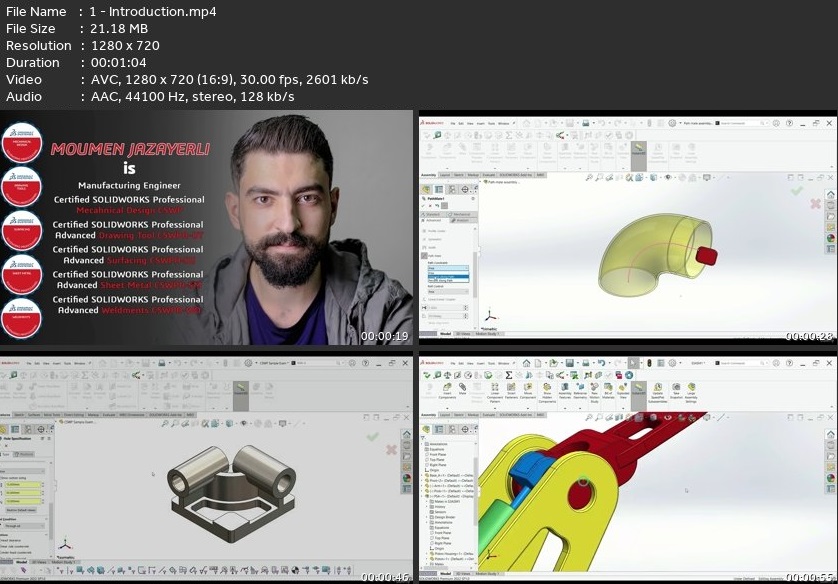Open PropertyManager tab icon in the 00:00:55 frame
Viewport: 838px width, 584px height.
(439, 429)
